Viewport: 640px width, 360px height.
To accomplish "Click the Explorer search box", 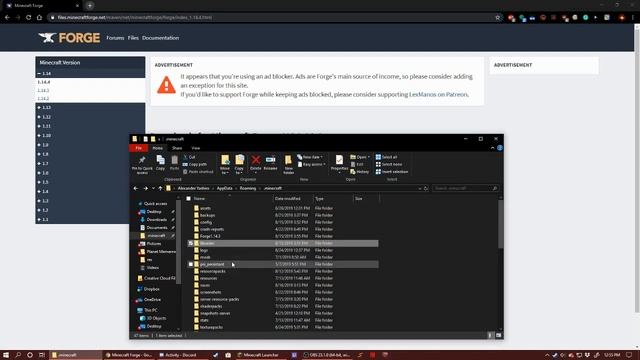I will tap(465, 189).
